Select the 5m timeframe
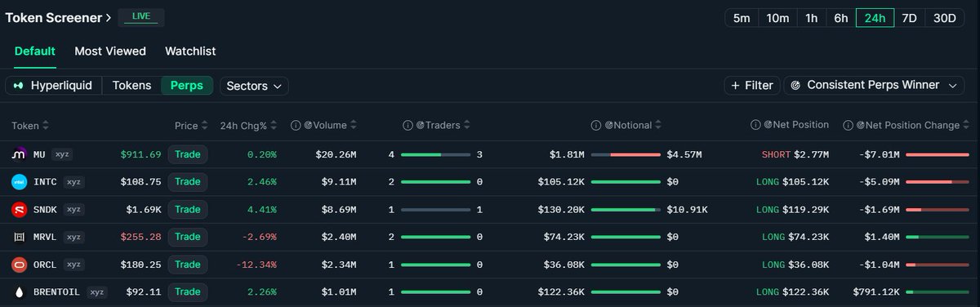This screenshot has width=980, height=307. (x=742, y=17)
